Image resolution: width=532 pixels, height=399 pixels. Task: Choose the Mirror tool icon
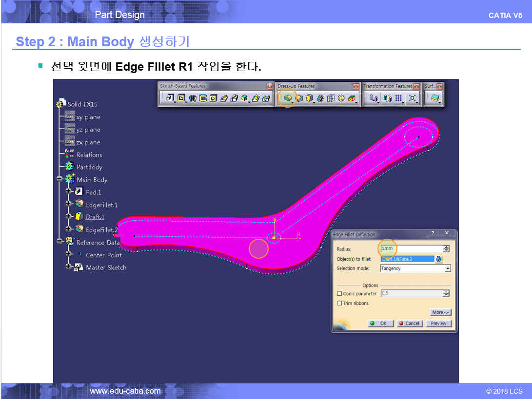[388, 98]
